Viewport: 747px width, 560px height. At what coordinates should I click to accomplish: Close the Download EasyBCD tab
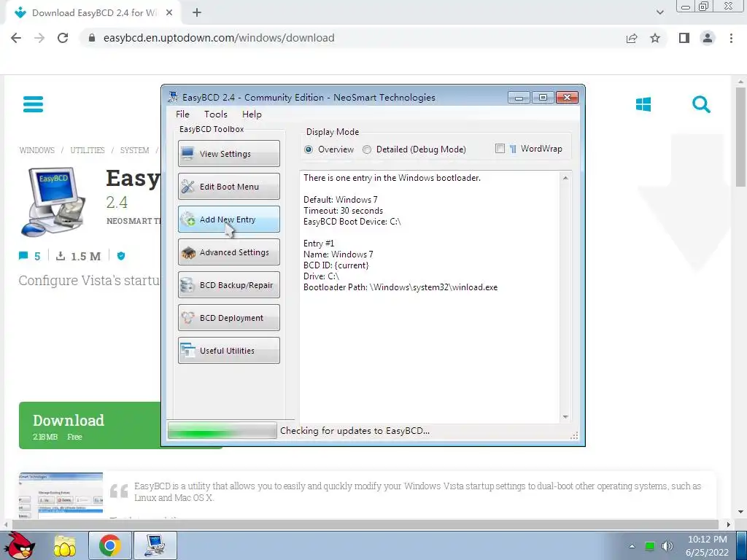(169, 13)
